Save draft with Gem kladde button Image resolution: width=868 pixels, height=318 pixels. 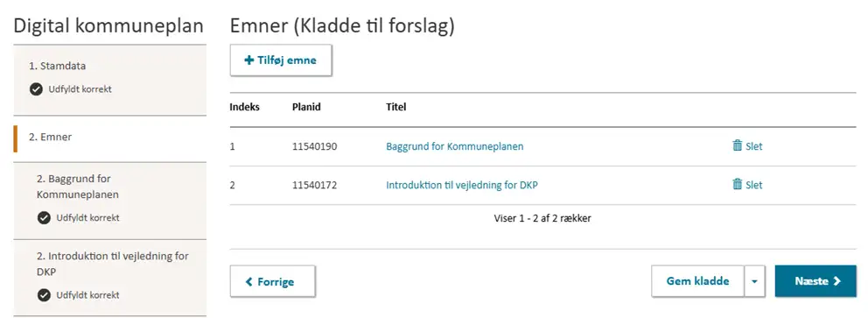697,281
